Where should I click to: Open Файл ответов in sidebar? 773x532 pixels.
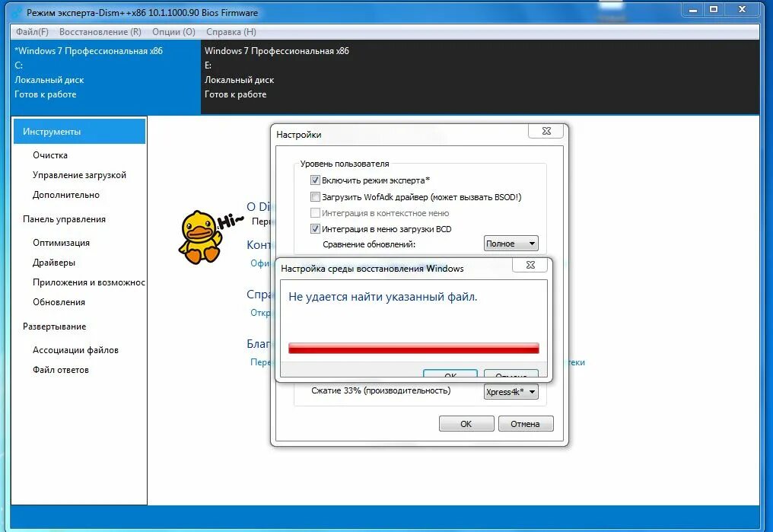tap(61, 370)
